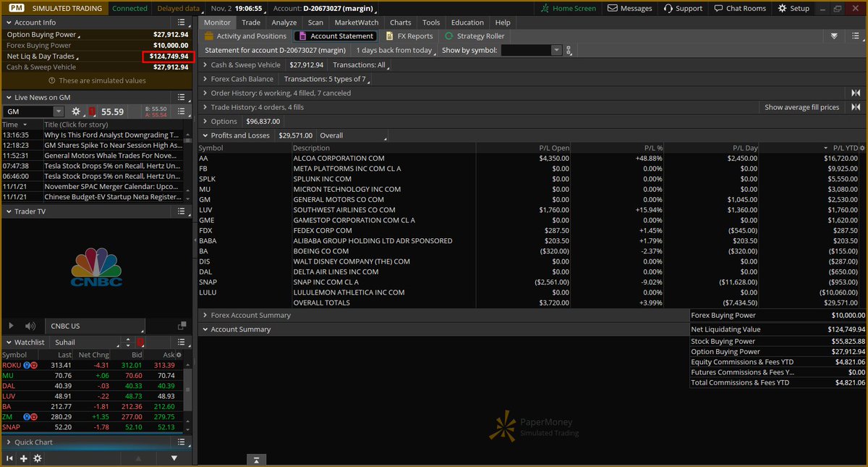This screenshot has height=467, width=868.
Task: Click double-chevron down icon beside Strategy Roller
Action: pos(834,35)
